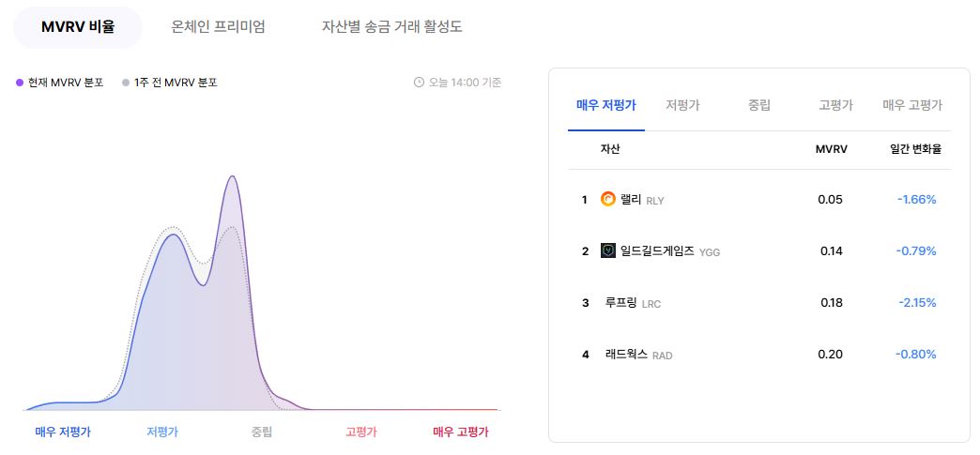Click the YGG Yield Guild Games icon
The image size is (980, 455).
coord(608,250)
